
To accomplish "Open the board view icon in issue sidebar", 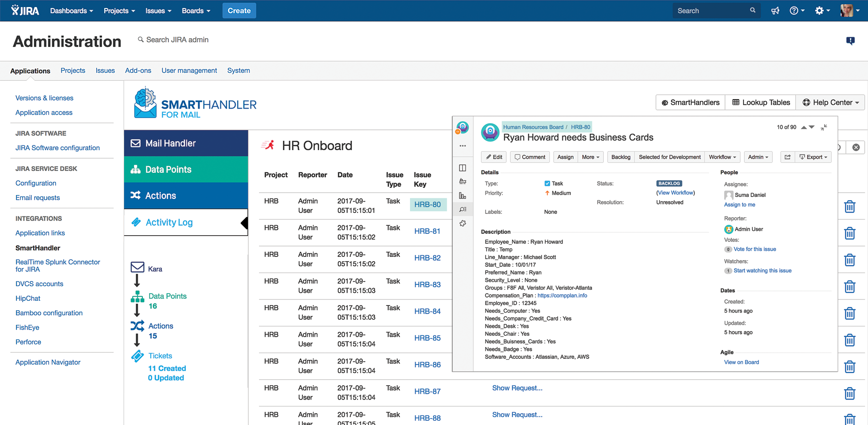I will click(x=463, y=168).
